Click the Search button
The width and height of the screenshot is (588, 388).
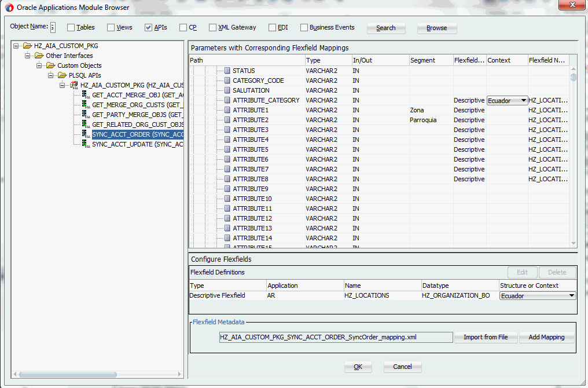386,28
